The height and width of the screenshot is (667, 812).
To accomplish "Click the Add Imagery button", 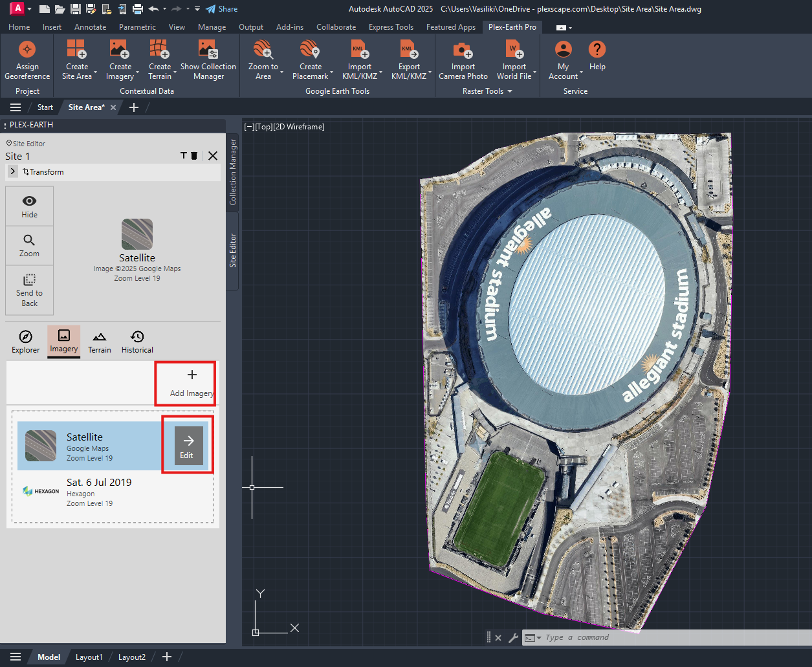I will click(x=191, y=383).
